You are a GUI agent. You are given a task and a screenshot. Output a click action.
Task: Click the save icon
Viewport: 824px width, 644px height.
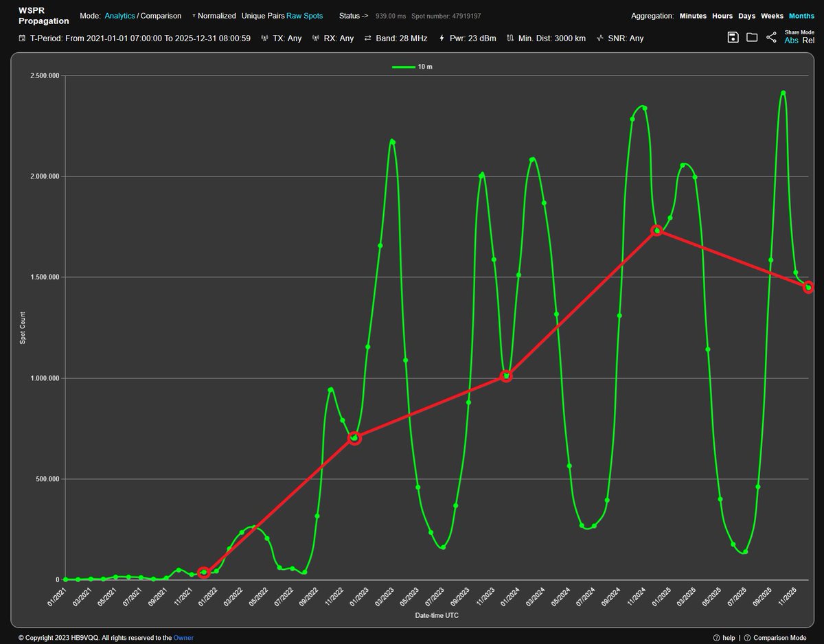point(733,37)
